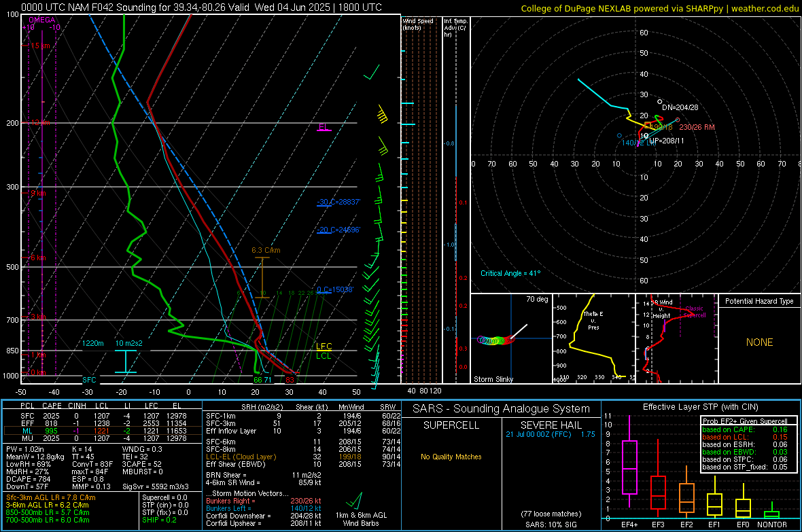Click the NONE hazard type text
Viewport: 802px width, 532px height.
click(759, 342)
